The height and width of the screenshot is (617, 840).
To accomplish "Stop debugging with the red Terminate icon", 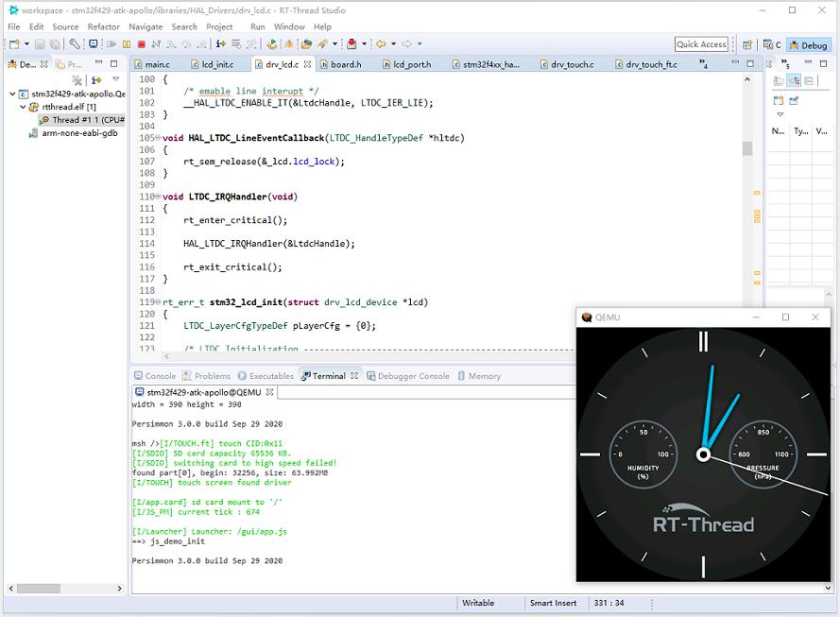I will (142, 43).
